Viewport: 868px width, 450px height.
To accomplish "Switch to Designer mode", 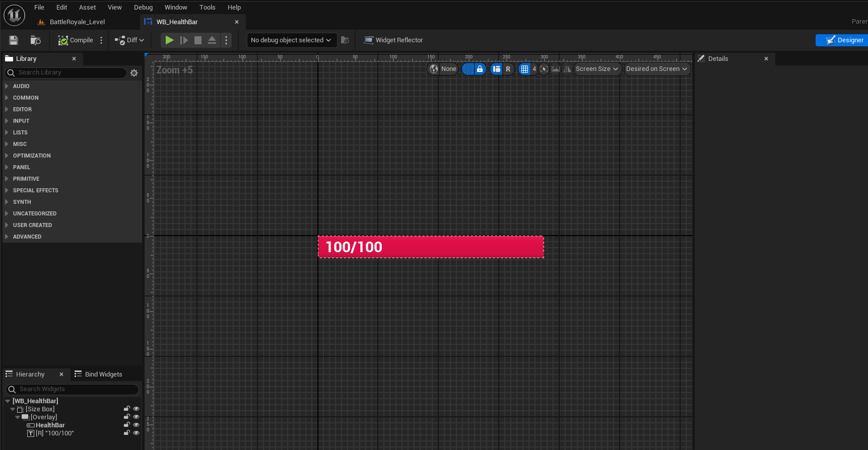I will (842, 40).
